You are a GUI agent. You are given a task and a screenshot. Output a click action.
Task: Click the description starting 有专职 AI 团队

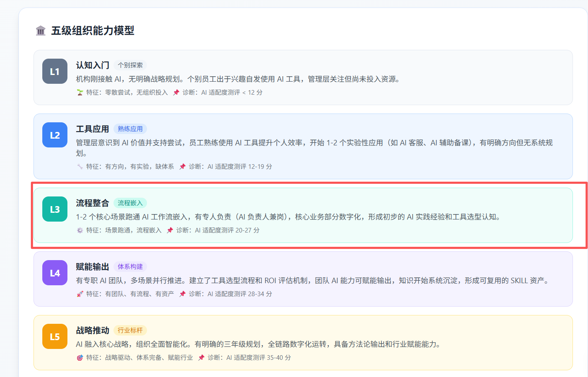click(x=314, y=280)
